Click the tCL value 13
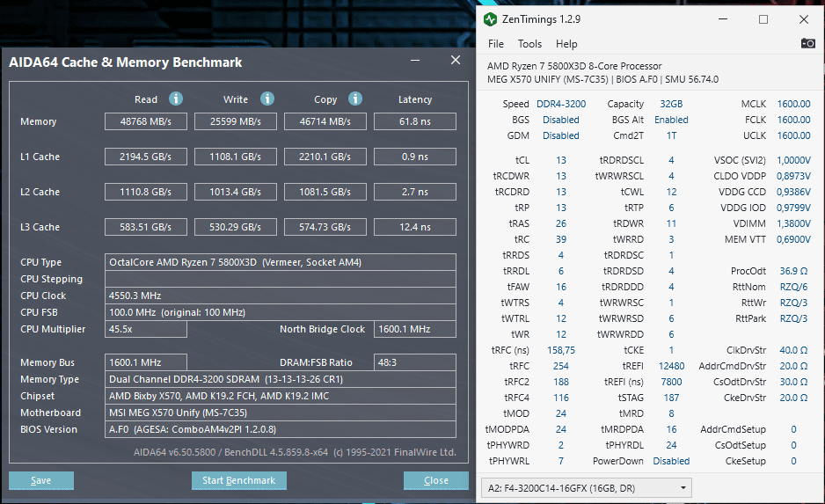825x504 pixels. (561, 160)
